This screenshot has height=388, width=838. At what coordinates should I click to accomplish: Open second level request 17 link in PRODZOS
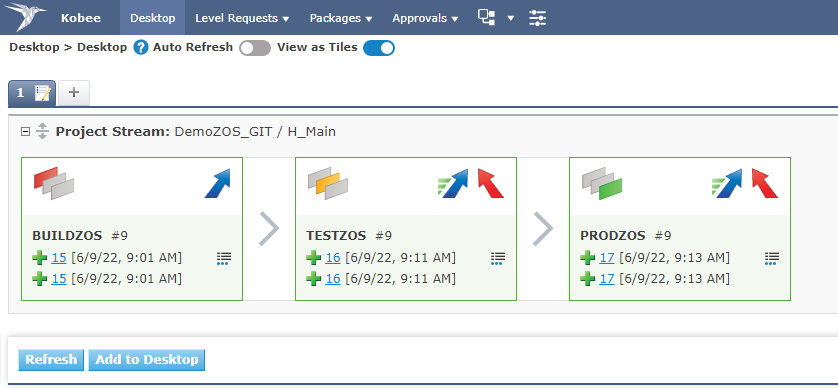607,279
